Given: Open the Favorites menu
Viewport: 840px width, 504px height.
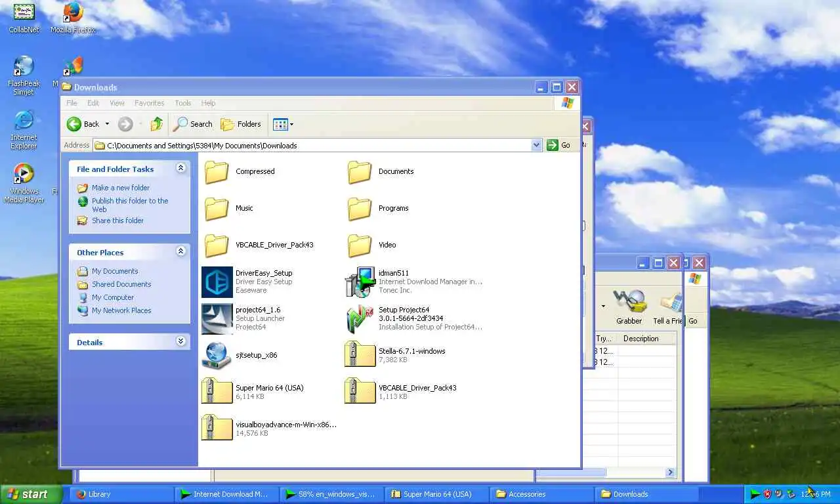Looking at the screenshot, I should click(x=149, y=103).
